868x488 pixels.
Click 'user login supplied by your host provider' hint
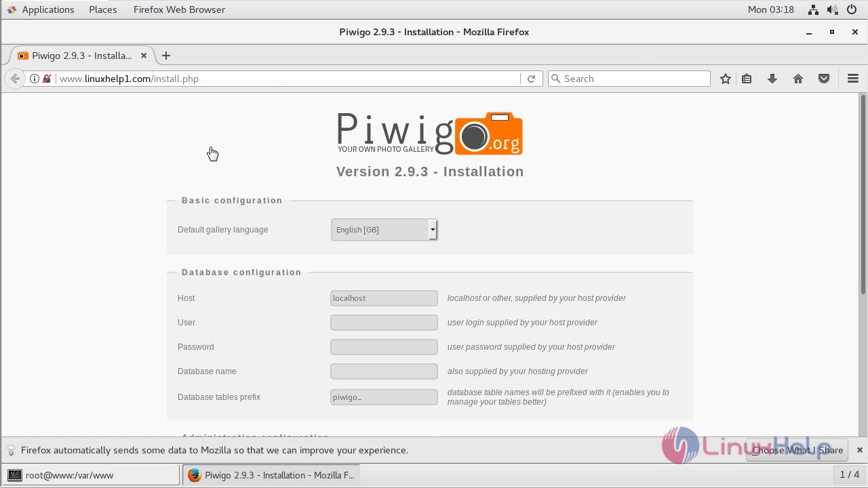pyautogui.click(x=522, y=323)
